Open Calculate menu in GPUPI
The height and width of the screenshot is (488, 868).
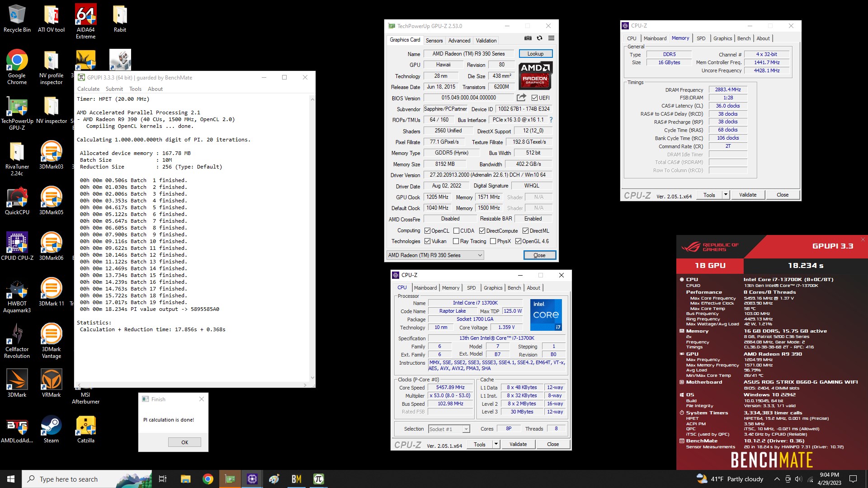click(88, 89)
